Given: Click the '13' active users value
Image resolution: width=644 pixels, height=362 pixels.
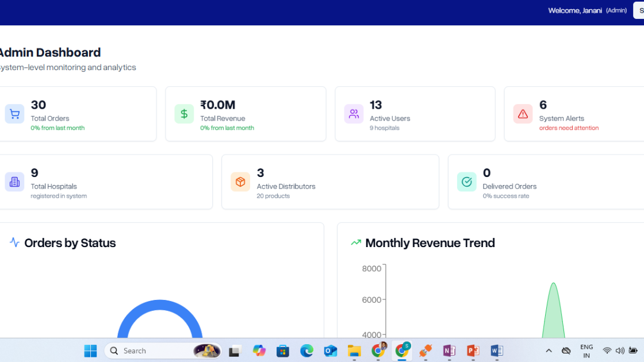Looking at the screenshot, I should pyautogui.click(x=376, y=105).
